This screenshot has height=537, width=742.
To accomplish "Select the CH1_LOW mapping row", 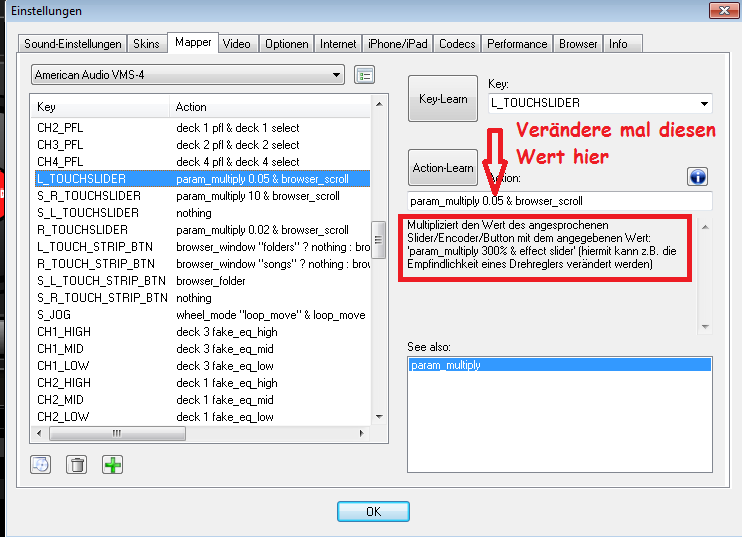I will pos(203,366).
